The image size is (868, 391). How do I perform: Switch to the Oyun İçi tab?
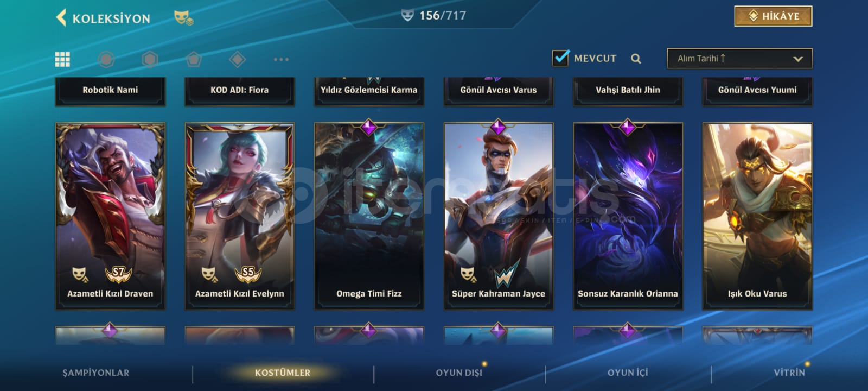pyautogui.click(x=628, y=373)
